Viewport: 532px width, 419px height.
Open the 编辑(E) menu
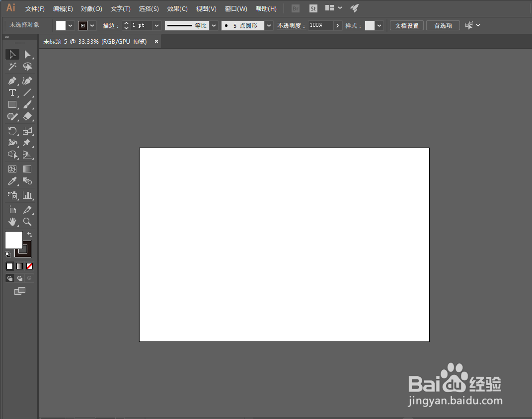coord(63,8)
